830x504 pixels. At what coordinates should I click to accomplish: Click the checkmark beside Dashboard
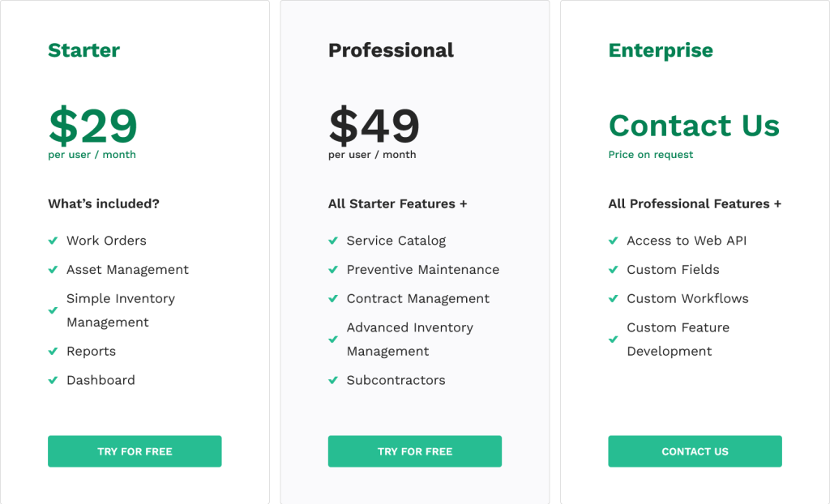click(53, 380)
